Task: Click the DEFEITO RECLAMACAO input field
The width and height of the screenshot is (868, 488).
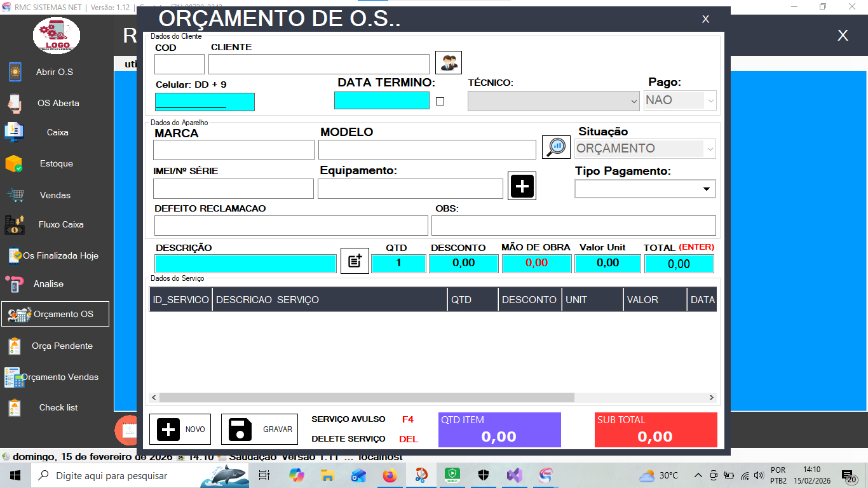Action: tap(291, 226)
